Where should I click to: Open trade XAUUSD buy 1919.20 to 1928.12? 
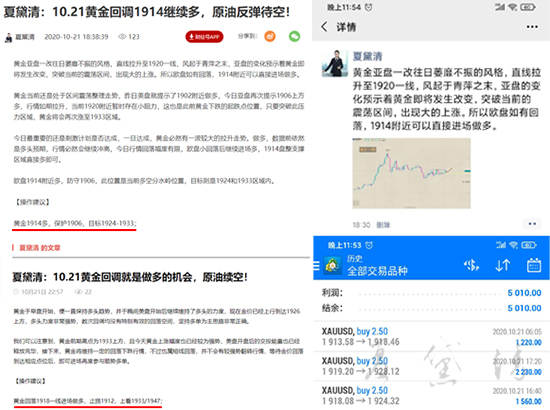pos(431,366)
